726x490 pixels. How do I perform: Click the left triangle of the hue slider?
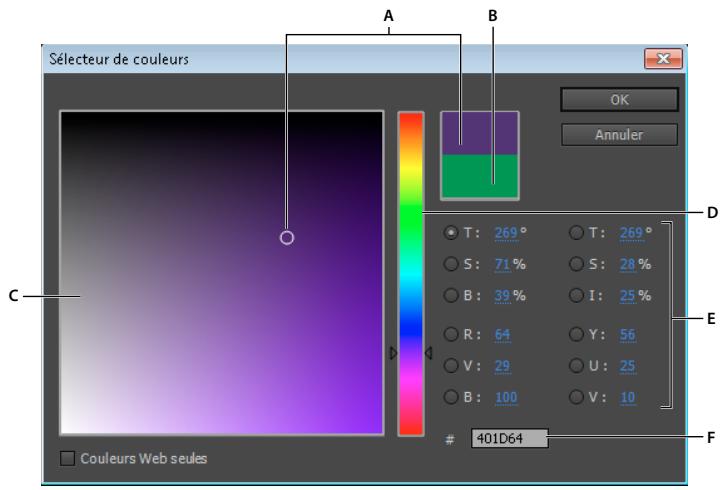pyautogui.click(x=394, y=353)
